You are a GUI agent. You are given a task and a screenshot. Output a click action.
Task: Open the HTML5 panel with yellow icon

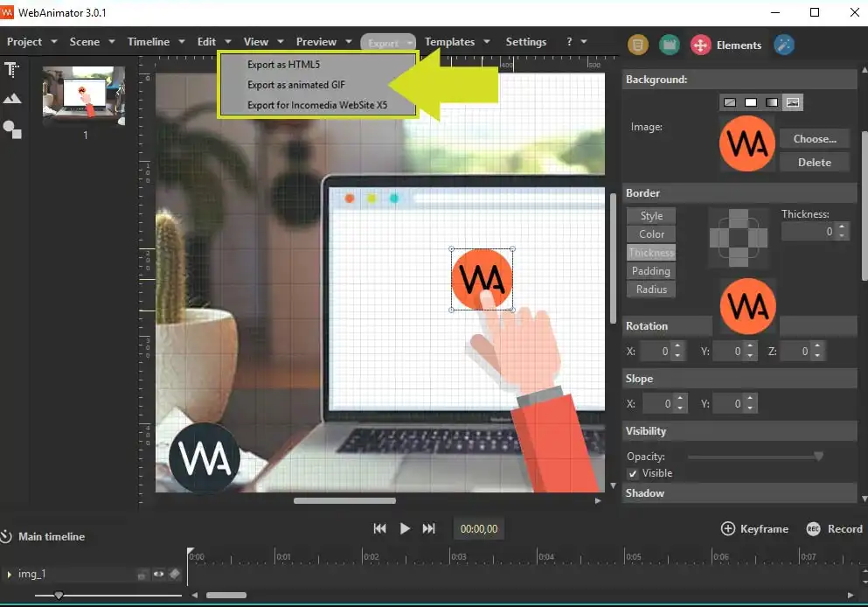[639, 45]
